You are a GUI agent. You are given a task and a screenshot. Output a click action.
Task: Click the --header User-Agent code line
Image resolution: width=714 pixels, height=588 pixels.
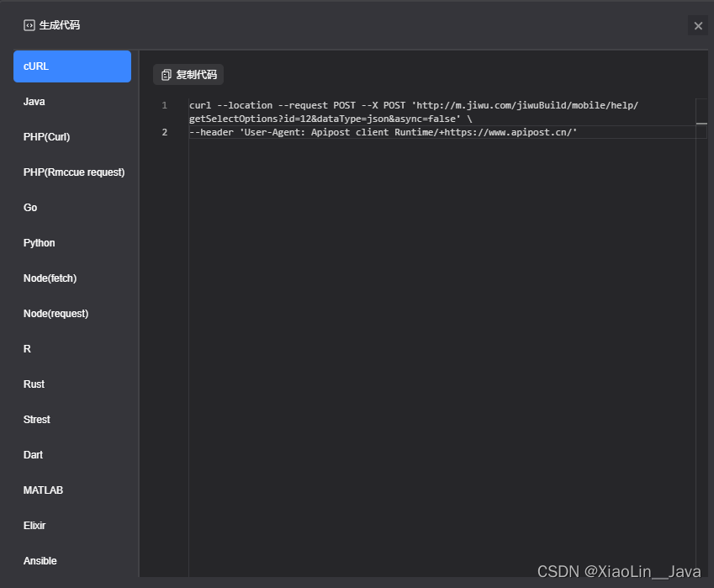click(383, 133)
